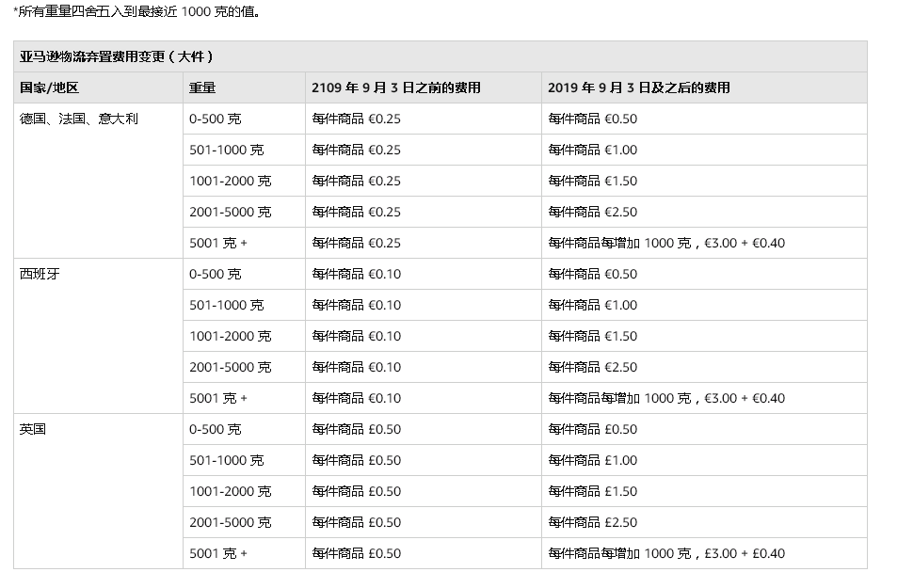Click the 2109 年 9 月 3 日之前的费用 header
Screen dimensions: 897x588
coord(396,87)
